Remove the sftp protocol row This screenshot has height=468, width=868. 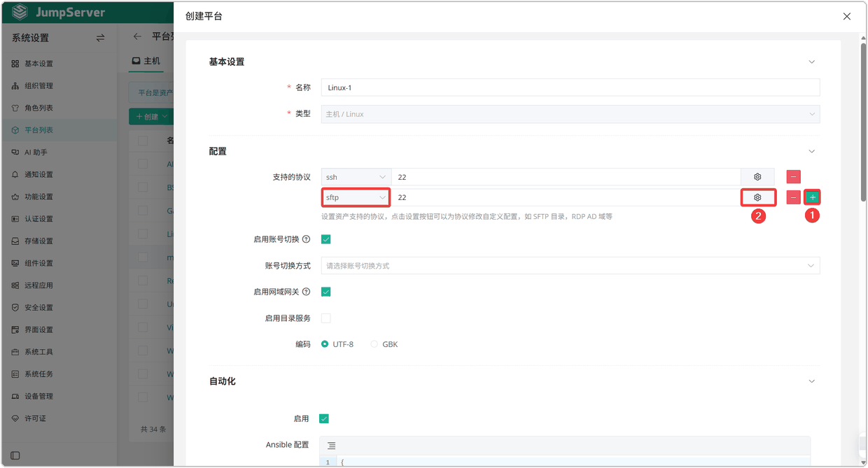[x=793, y=197]
